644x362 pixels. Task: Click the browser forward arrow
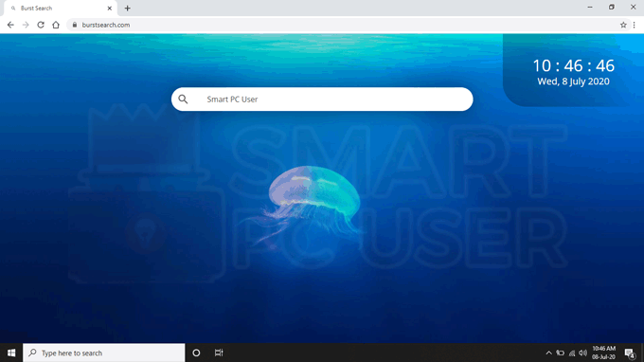(x=26, y=25)
